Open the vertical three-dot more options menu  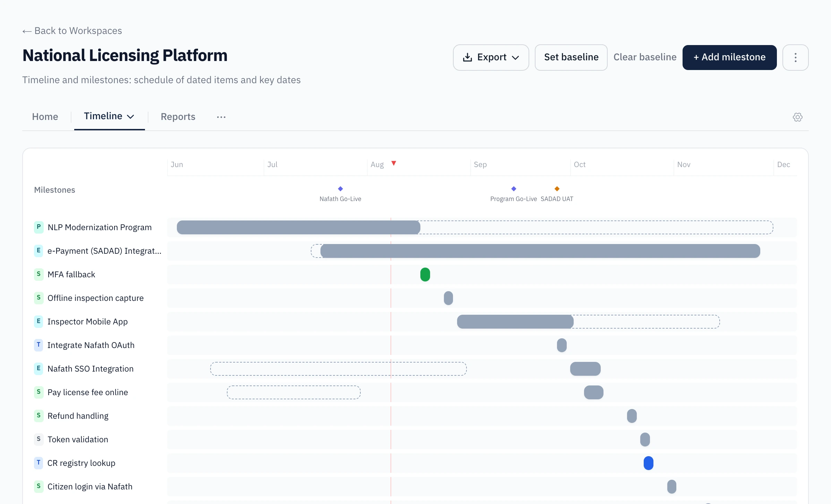point(796,58)
